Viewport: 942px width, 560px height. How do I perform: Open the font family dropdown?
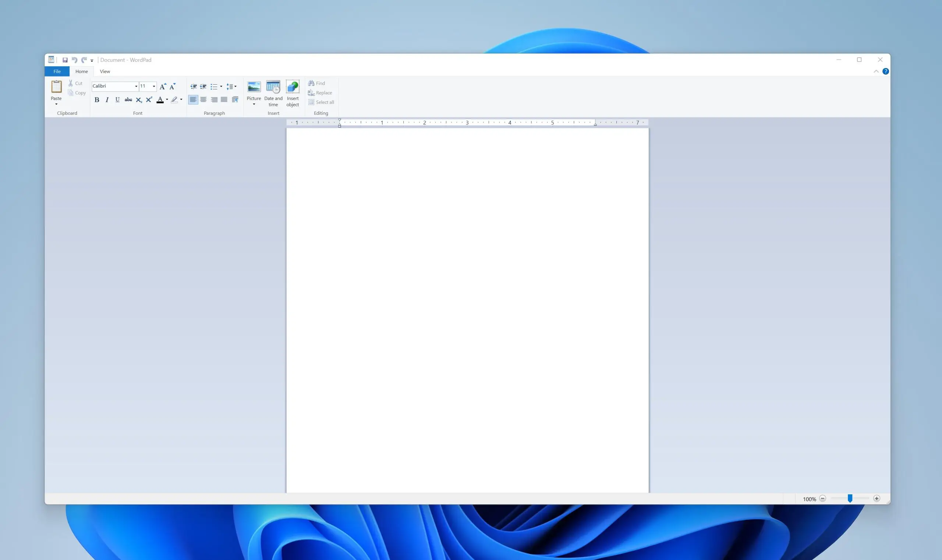click(x=135, y=86)
